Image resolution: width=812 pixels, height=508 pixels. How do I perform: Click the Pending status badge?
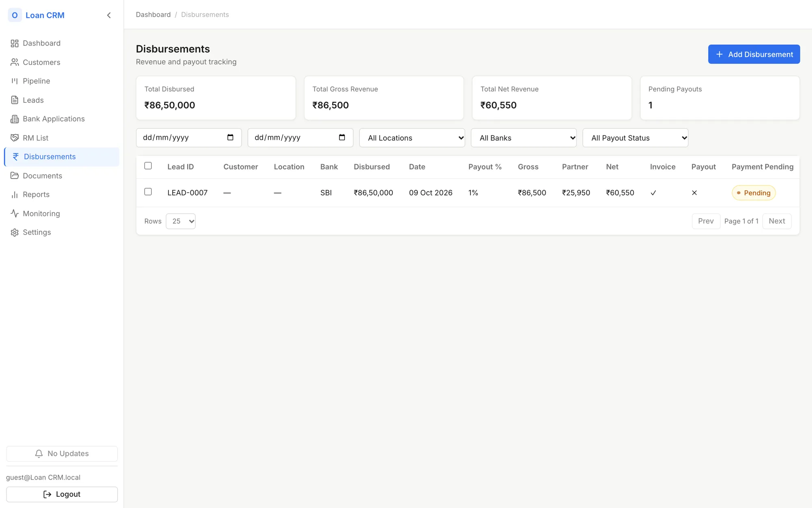(754, 193)
